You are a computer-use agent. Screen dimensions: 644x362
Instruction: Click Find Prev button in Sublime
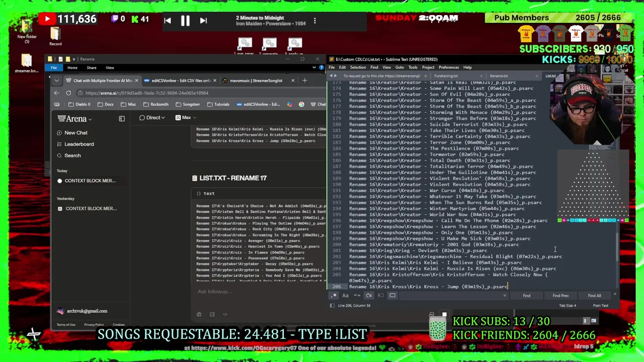(560, 296)
